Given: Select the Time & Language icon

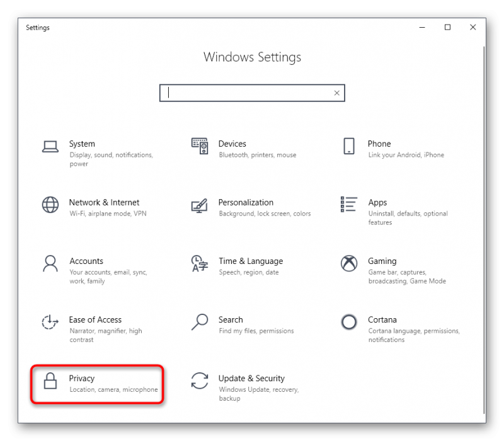Looking at the screenshot, I should point(200,263).
